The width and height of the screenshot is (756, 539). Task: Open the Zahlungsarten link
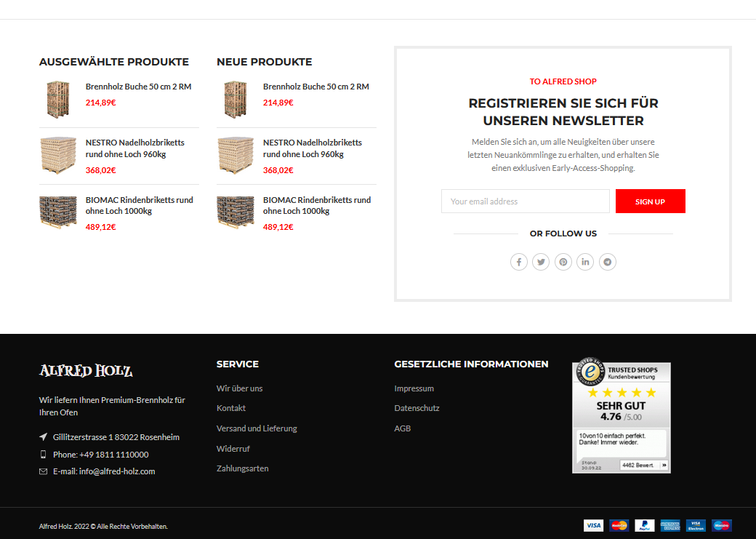pyautogui.click(x=243, y=468)
